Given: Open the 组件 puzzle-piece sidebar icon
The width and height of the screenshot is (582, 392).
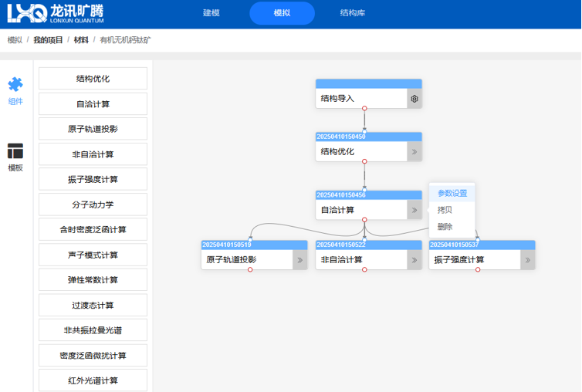Looking at the screenshot, I should click(x=15, y=85).
